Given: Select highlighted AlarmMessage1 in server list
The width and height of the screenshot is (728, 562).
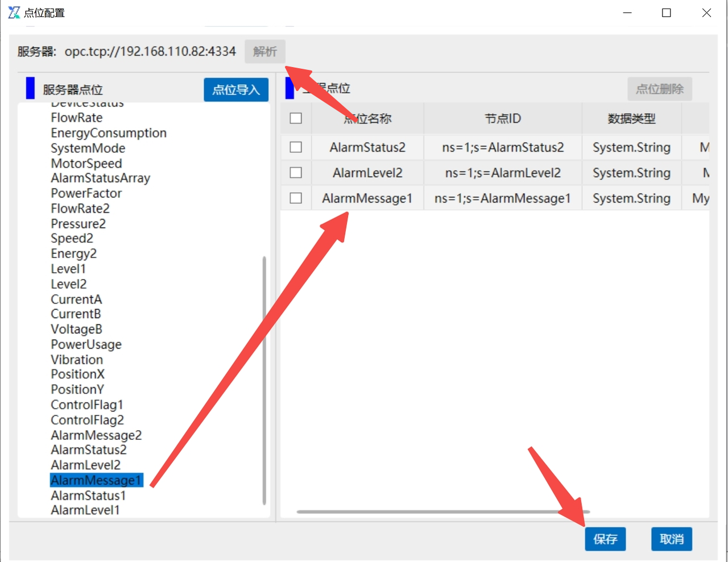Looking at the screenshot, I should (x=96, y=481).
